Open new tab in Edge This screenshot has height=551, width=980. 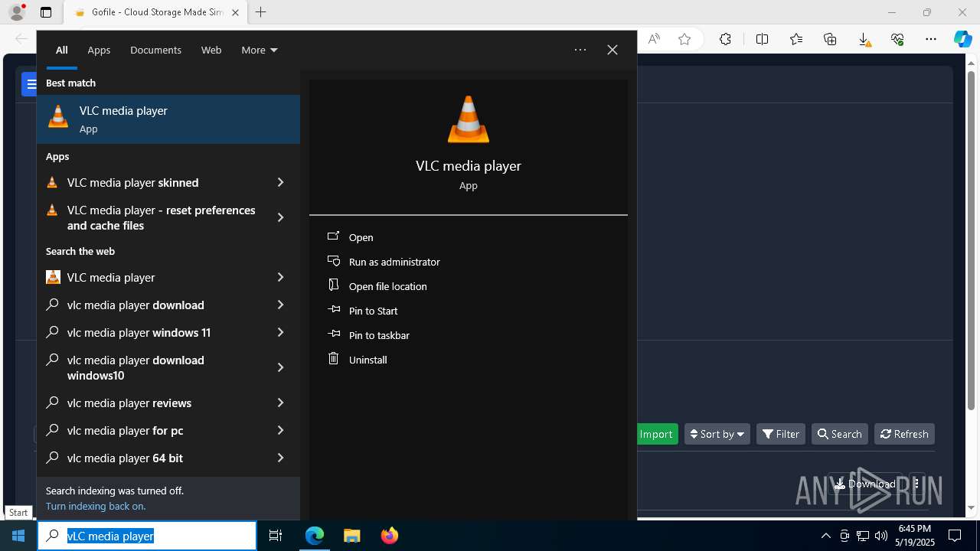pos(260,12)
